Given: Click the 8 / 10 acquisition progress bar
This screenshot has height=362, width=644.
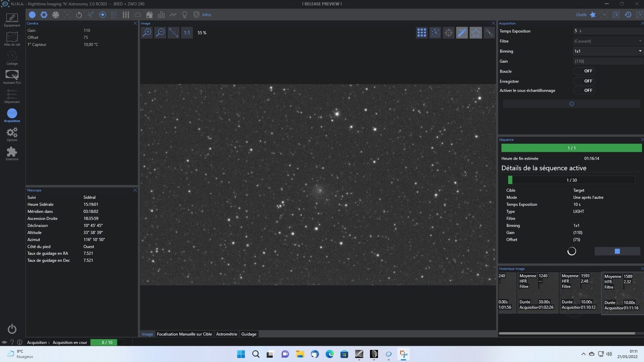Looking at the screenshot, I should (x=107, y=342).
